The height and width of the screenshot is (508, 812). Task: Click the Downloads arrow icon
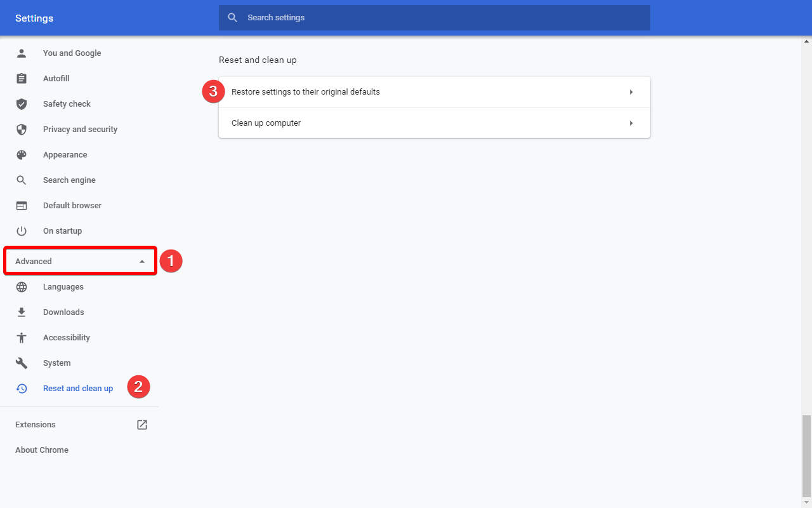click(22, 312)
